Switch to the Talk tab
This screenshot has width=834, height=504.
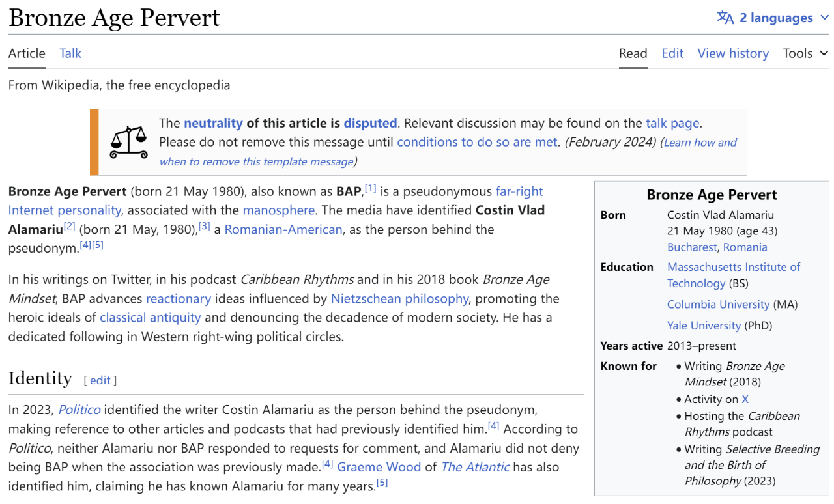(70, 53)
